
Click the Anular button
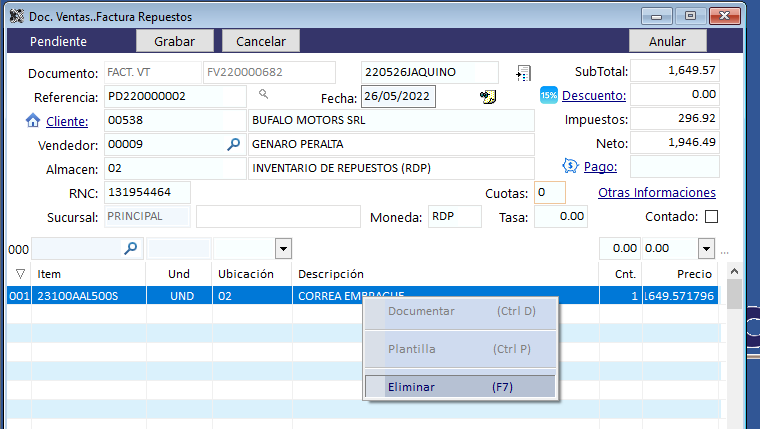pos(667,41)
